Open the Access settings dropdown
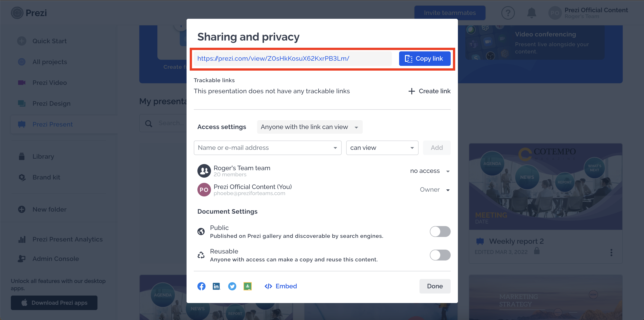This screenshot has height=320, width=644. click(x=310, y=127)
